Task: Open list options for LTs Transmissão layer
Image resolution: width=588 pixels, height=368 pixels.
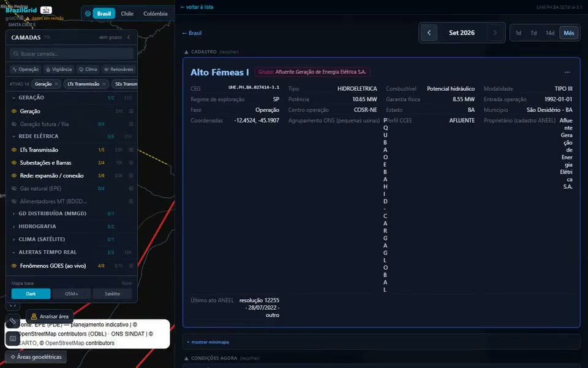Action: tap(131, 150)
